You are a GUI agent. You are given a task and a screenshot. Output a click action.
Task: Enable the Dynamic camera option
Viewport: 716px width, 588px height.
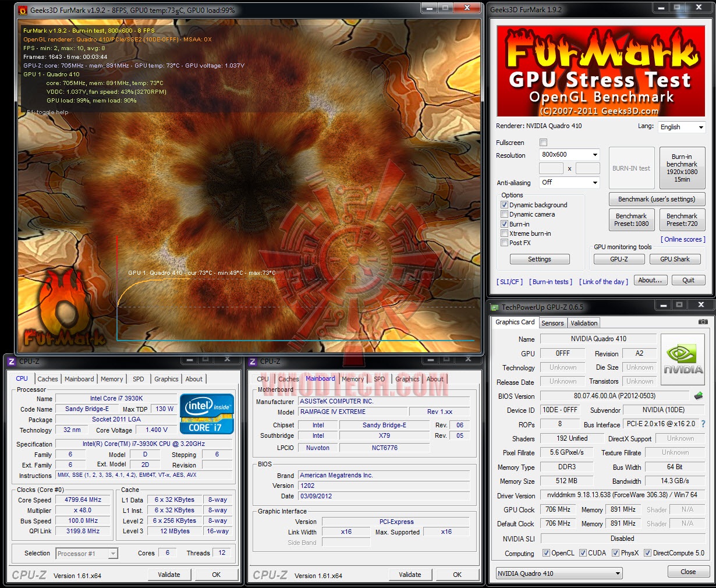click(504, 214)
